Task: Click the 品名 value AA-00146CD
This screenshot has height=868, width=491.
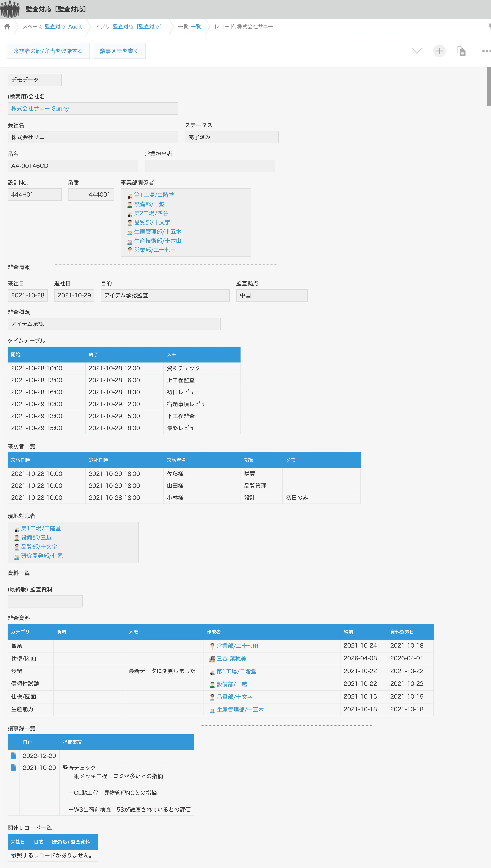Action: pos(73,166)
